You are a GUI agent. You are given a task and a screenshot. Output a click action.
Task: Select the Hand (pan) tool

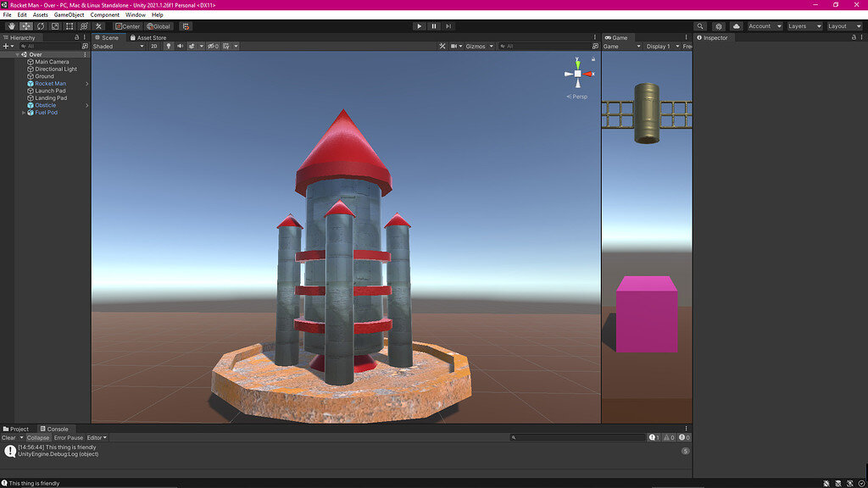(x=11, y=26)
